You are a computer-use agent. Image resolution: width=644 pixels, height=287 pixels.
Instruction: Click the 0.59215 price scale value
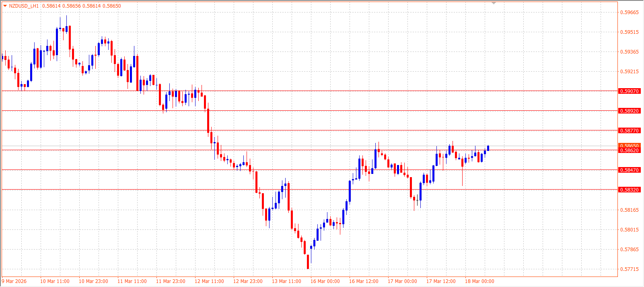629,72
